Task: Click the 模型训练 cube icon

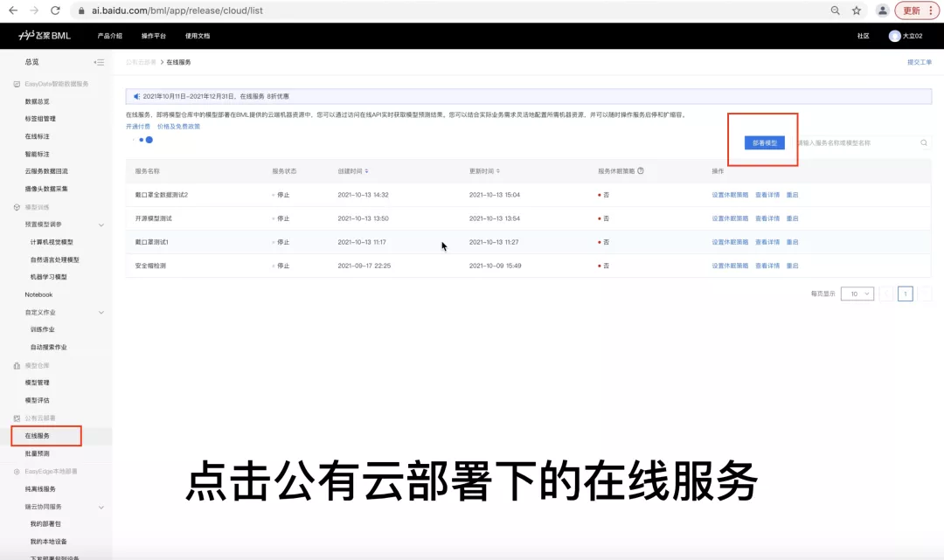Action: click(x=17, y=207)
